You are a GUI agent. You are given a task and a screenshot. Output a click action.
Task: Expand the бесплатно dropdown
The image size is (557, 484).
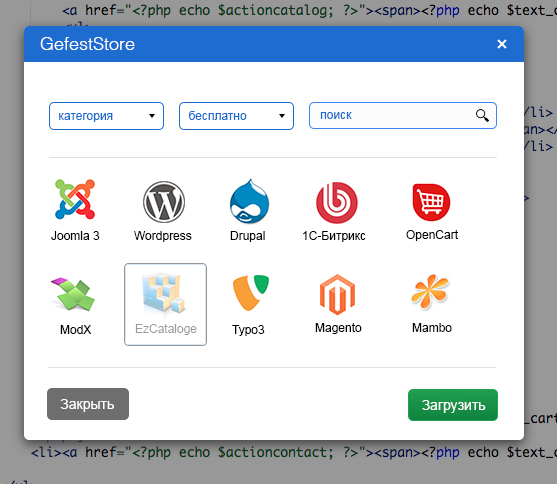click(236, 116)
